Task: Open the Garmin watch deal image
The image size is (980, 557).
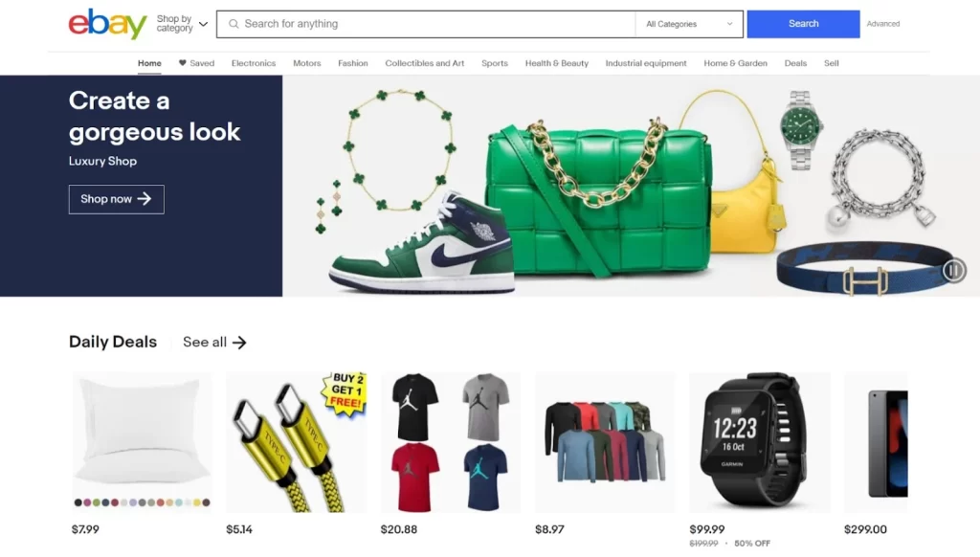Action: [760, 442]
